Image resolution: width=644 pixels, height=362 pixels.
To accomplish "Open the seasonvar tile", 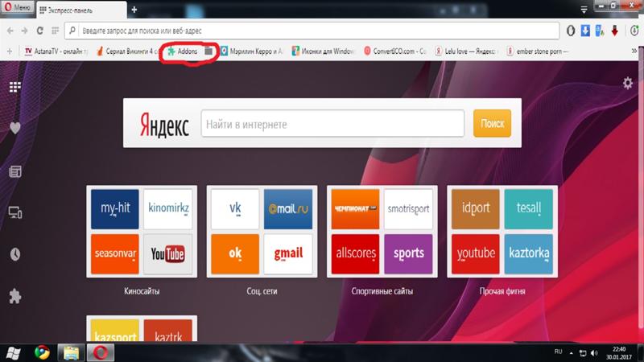I will 115,253.
